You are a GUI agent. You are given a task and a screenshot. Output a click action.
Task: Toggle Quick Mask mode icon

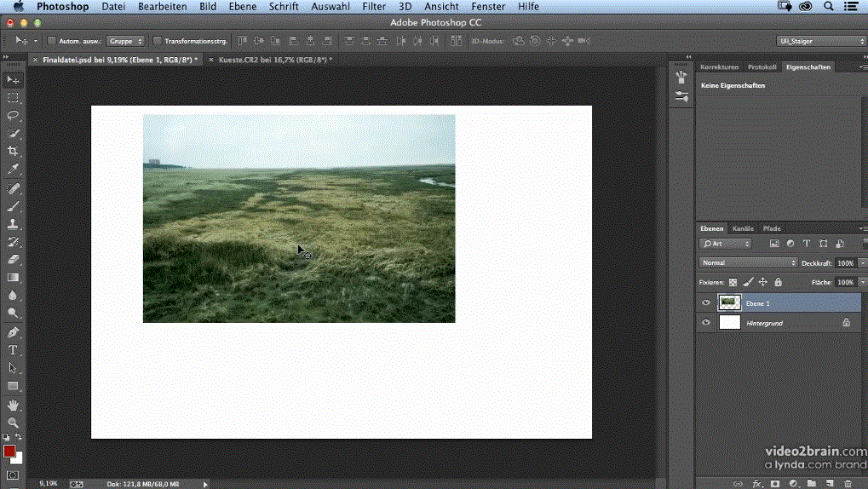tap(13, 475)
